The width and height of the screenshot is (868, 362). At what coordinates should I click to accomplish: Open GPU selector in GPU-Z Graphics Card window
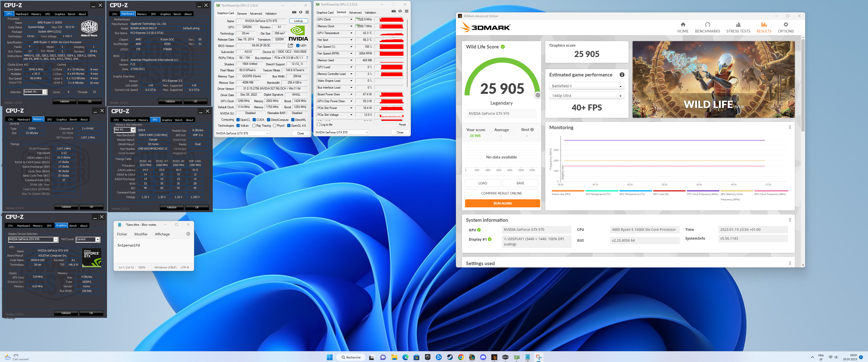pos(242,133)
